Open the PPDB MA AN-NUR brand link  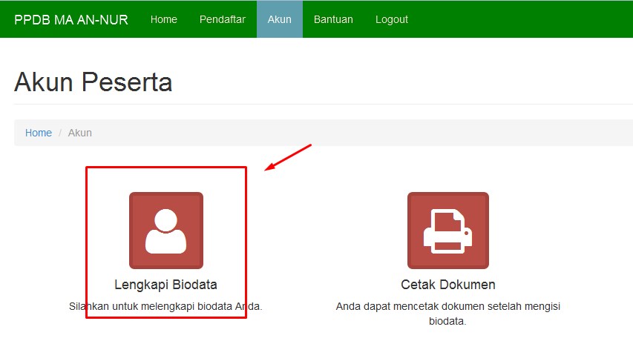pos(71,19)
